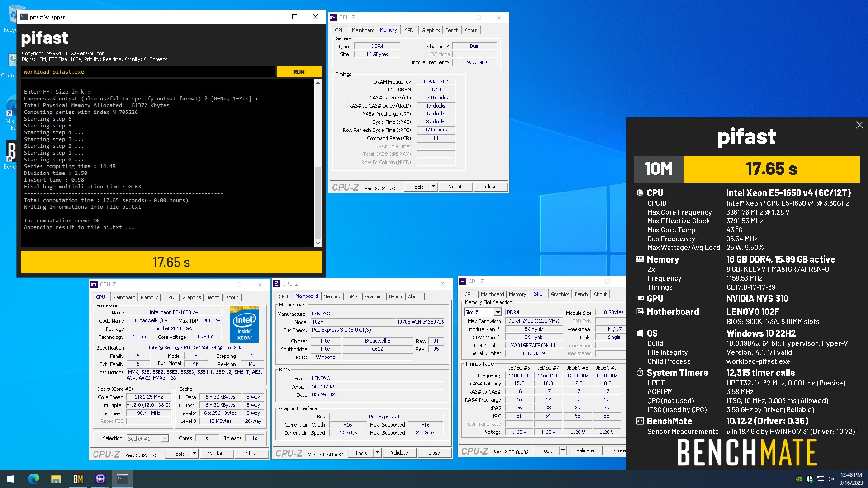Click the Motherboard icon in BenchMate panel

(x=640, y=312)
